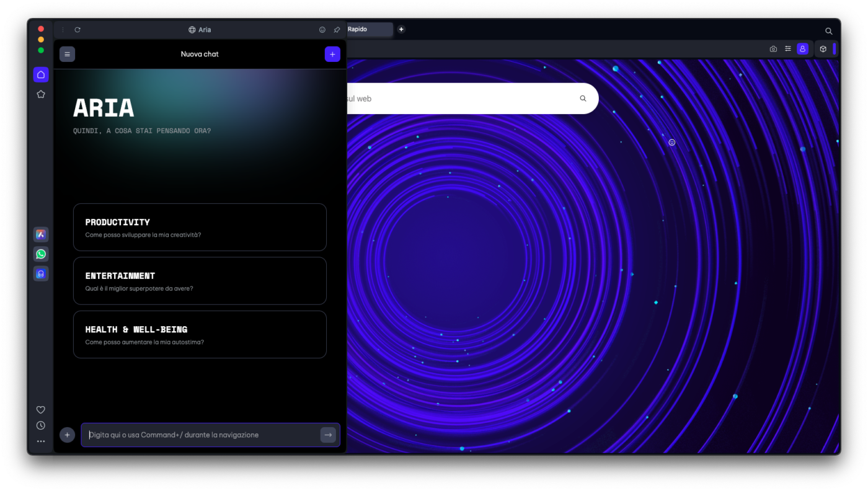Image resolution: width=868 pixels, height=491 pixels.
Task: Open a new browser tab
Action: pyautogui.click(x=401, y=29)
